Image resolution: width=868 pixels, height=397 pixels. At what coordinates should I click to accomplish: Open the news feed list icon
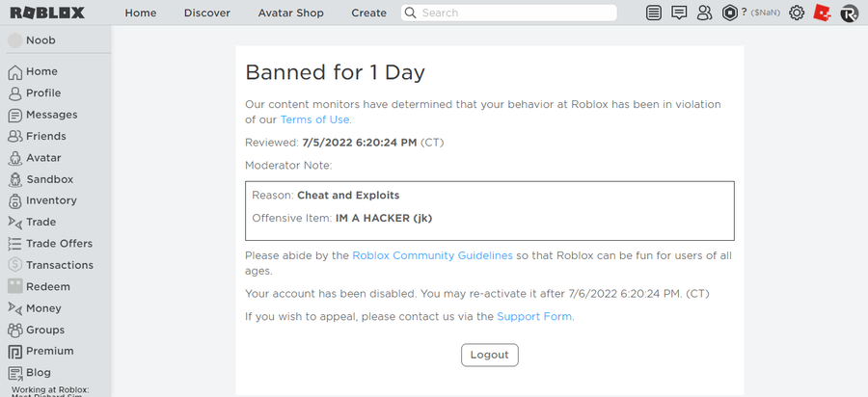[x=655, y=13]
